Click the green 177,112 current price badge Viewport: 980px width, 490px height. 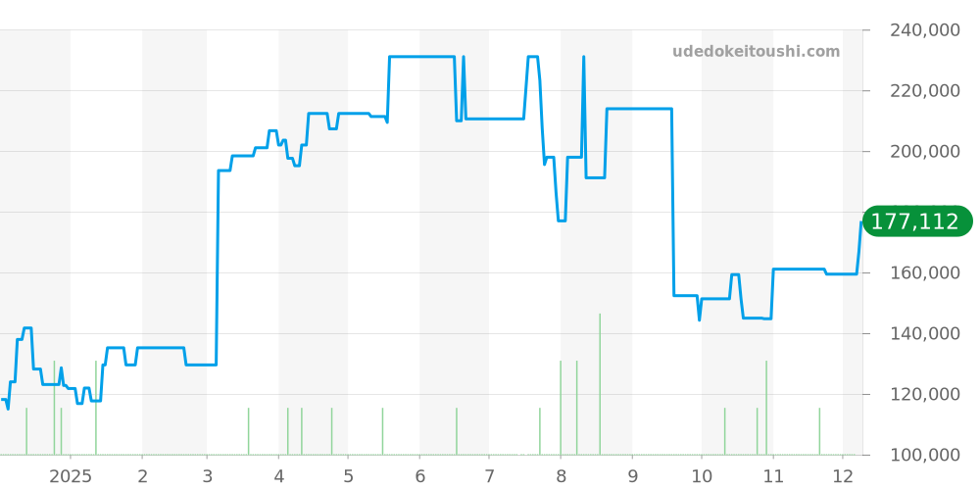[x=915, y=221]
